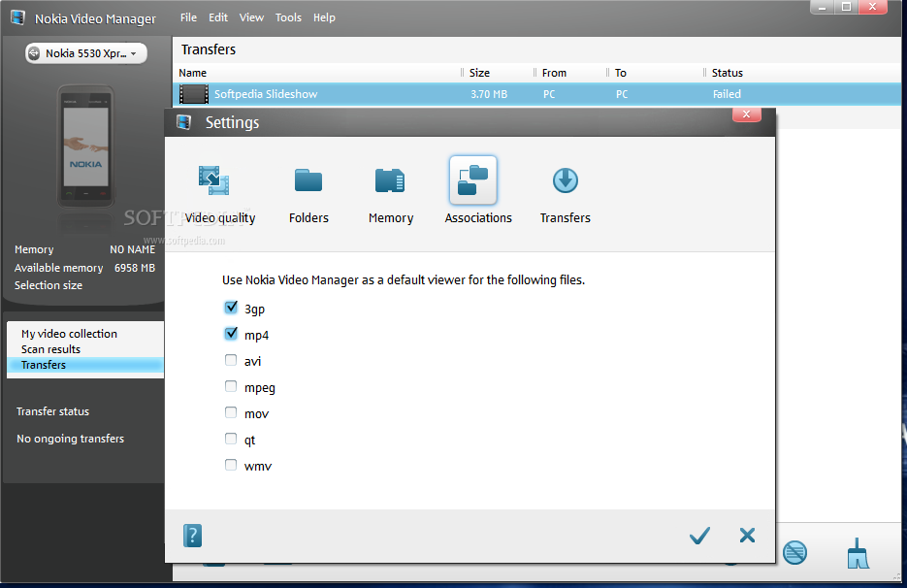Maximize the Nokia Video Manager window
907x588 pixels.
846,7
